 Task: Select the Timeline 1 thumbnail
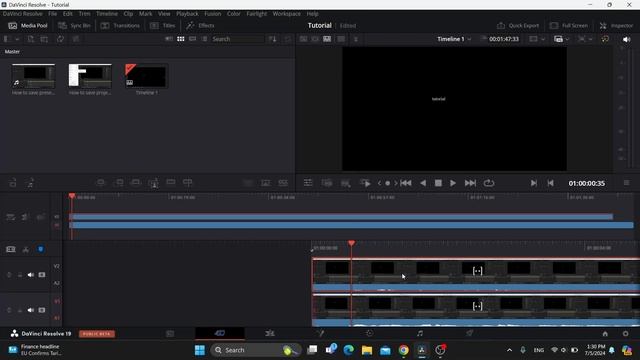coord(147,76)
